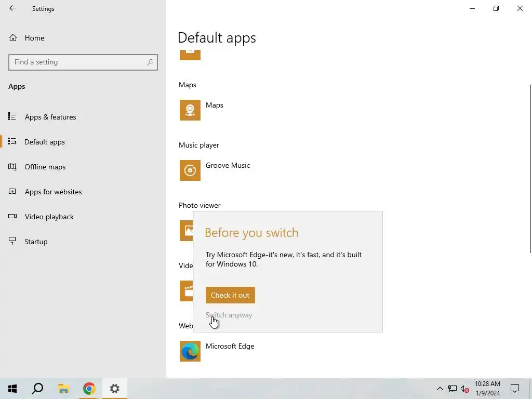The width and height of the screenshot is (532, 399).
Task: Open File Explorer from taskbar
Action: point(63,389)
